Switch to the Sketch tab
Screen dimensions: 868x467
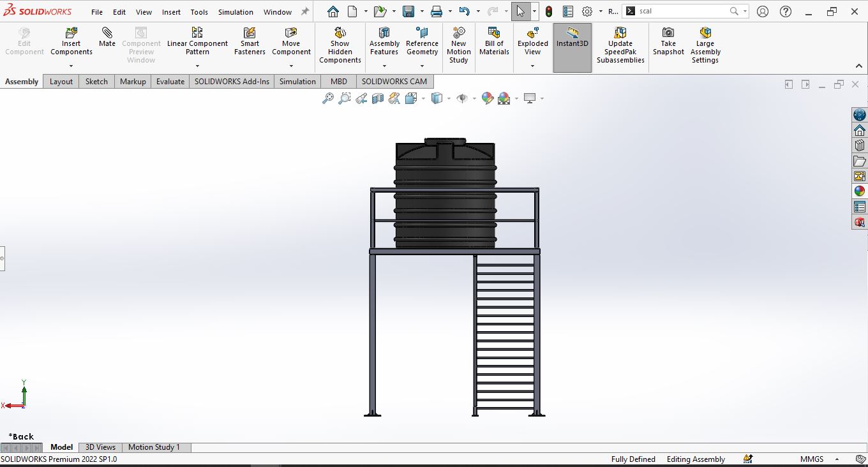point(96,82)
